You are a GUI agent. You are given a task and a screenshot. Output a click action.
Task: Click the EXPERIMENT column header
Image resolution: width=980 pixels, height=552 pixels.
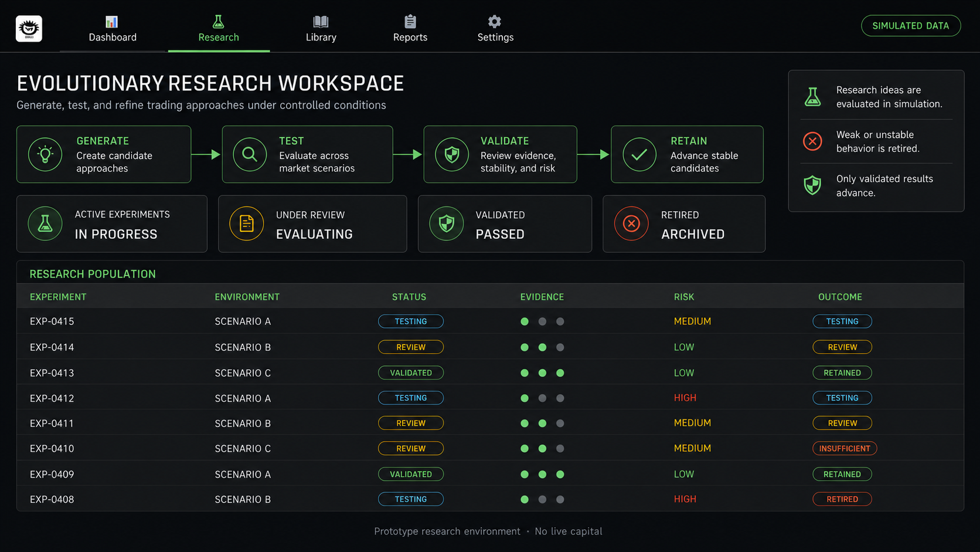click(x=58, y=297)
